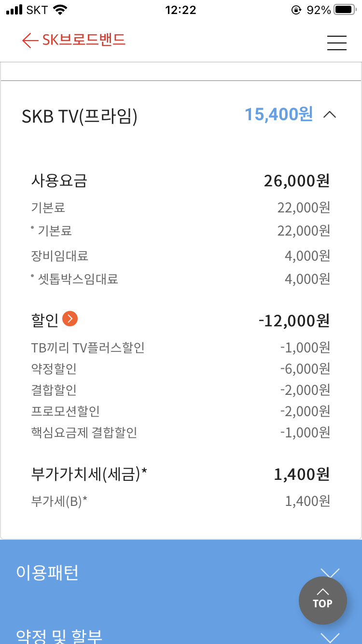Viewport: 362px width, 644px height.
Task: Open the hamburger menu
Action: click(x=337, y=43)
